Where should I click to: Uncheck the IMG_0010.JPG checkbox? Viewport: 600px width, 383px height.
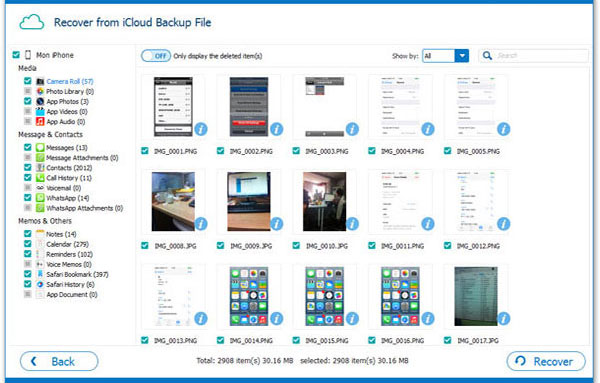pos(296,245)
